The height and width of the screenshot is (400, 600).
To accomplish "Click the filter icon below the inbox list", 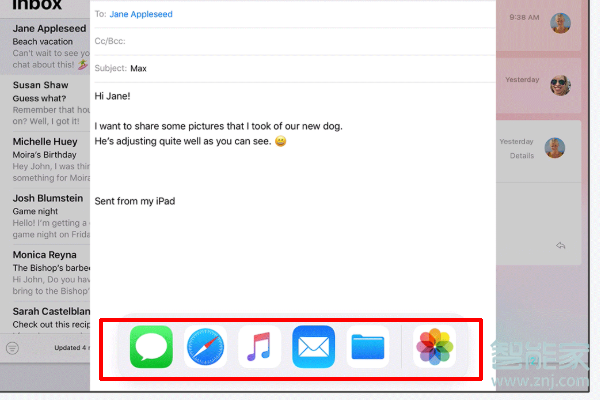I will (12, 348).
